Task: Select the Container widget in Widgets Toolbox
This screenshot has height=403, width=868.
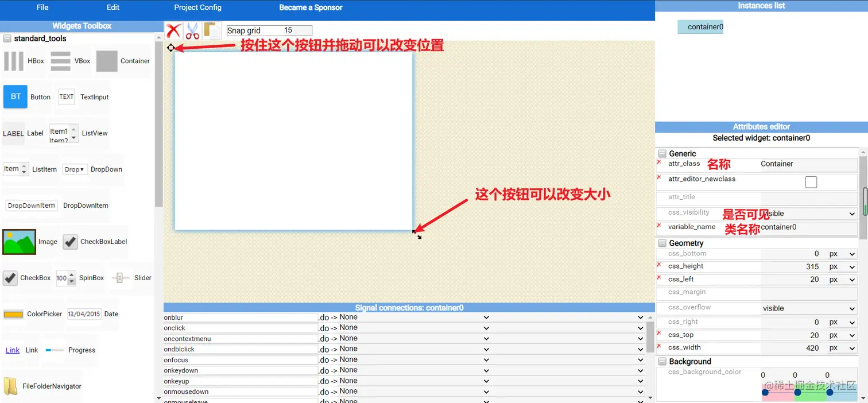Action: 107,61
